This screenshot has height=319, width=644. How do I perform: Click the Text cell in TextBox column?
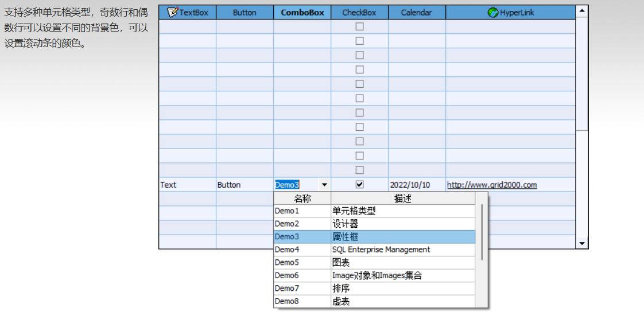(169, 185)
